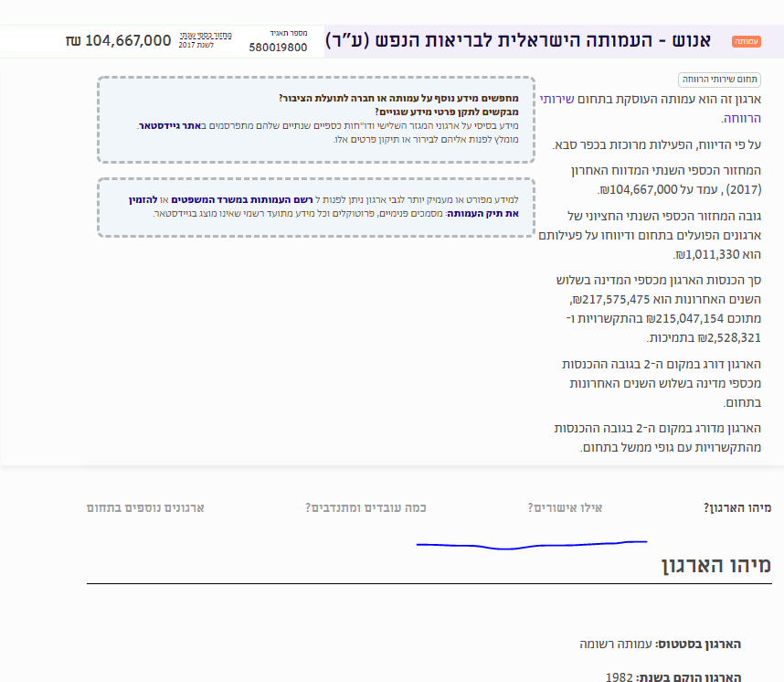Click the מיהו הארגון section heading
The width and height of the screenshot is (784, 682).
[x=716, y=565]
